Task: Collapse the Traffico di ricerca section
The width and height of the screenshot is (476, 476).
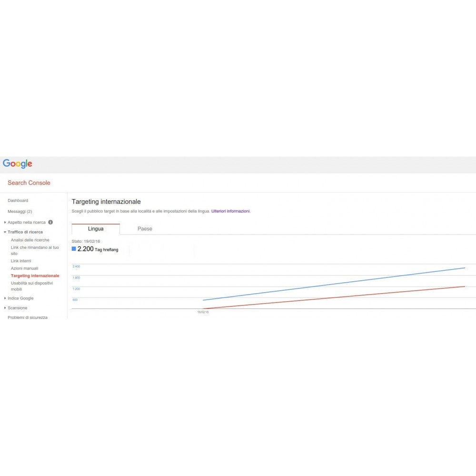Action: pyautogui.click(x=5, y=232)
